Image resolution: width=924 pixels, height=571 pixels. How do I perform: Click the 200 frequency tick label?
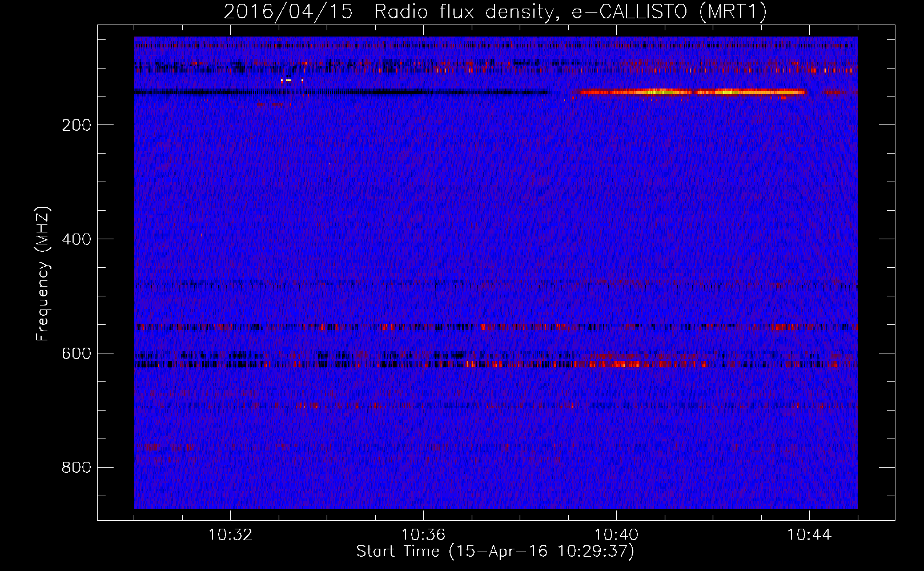coord(77,125)
